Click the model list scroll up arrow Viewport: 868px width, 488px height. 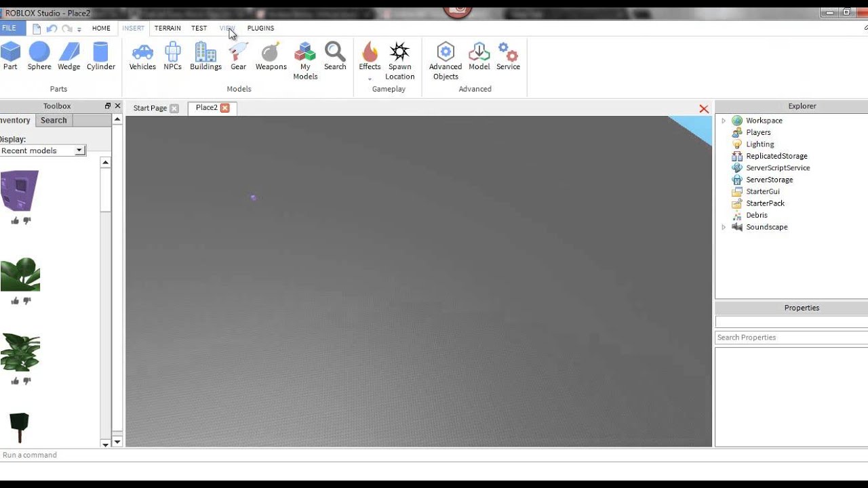pyautogui.click(x=105, y=162)
